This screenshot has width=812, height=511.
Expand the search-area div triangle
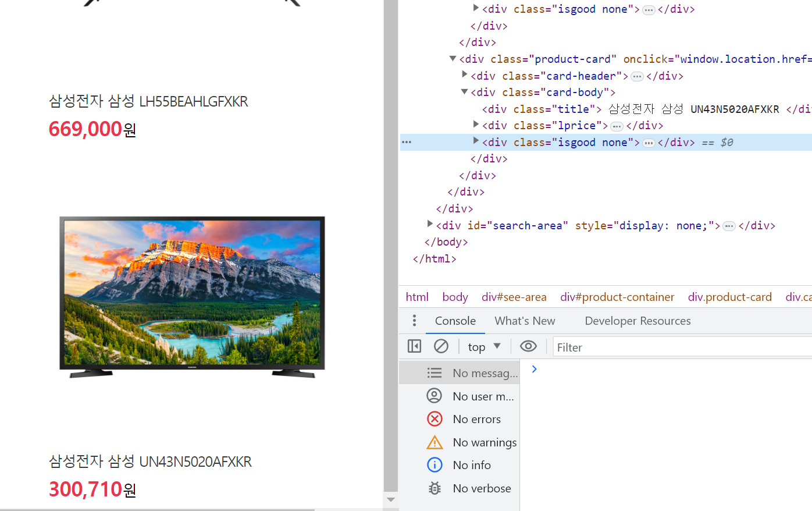click(430, 224)
